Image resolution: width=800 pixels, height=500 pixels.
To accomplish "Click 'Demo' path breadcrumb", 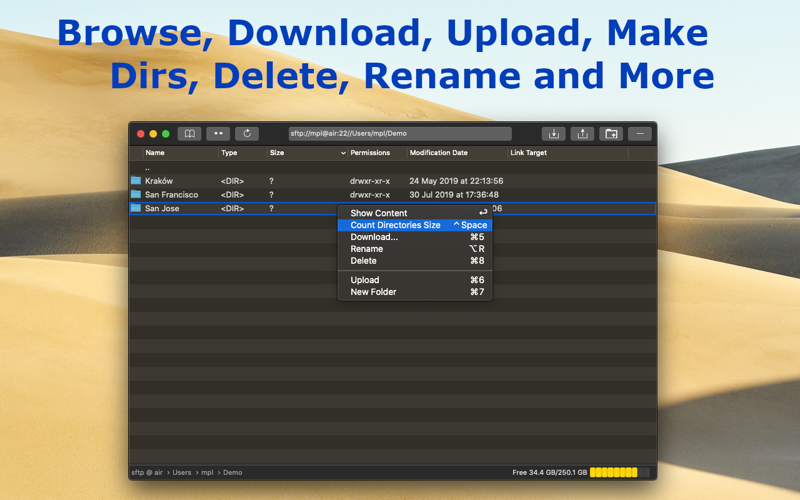I will point(233,472).
